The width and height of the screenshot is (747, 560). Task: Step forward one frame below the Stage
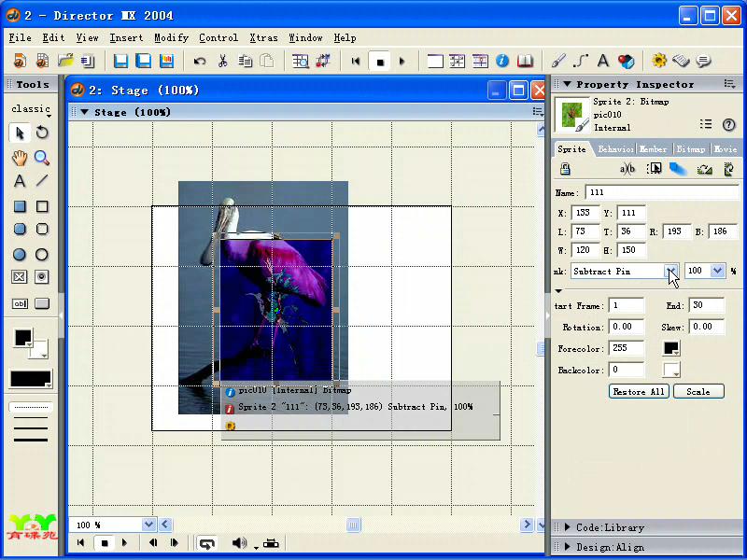(174, 543)
